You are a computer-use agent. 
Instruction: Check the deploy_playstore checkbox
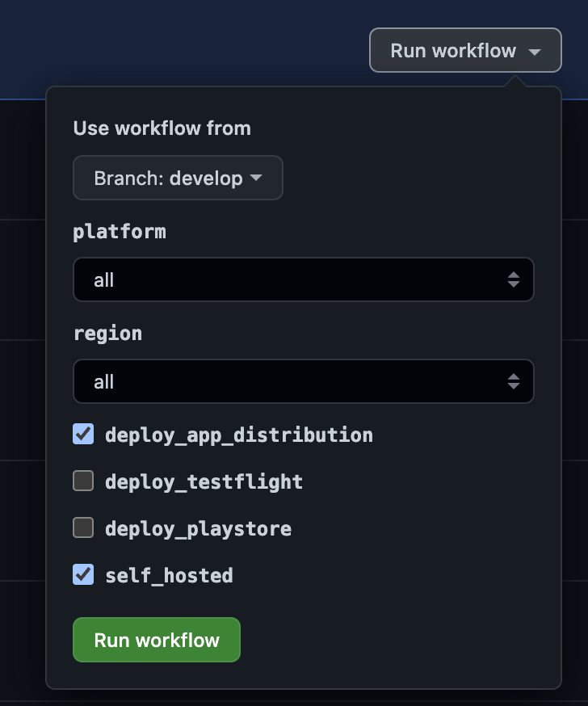coord(83,528)
